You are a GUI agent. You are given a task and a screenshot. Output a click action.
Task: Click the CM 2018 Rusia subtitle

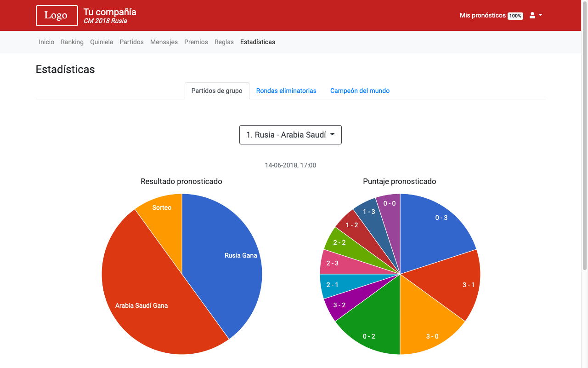tap(105, 21)
